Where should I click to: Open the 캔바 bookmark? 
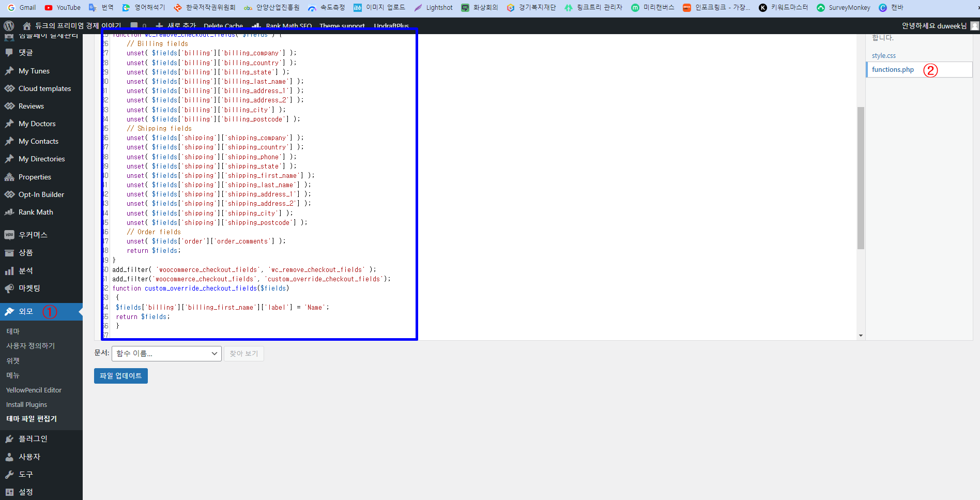(x=891, y=7)
